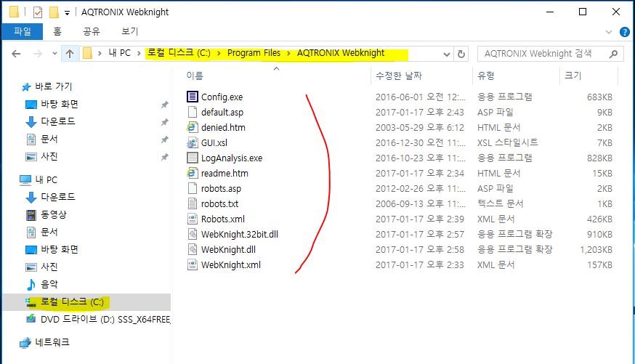This screenshot has height=364, width=635.
Task: Open the 공유 ribbon tab
Action: pyautogui.click(x=92, y=31)
